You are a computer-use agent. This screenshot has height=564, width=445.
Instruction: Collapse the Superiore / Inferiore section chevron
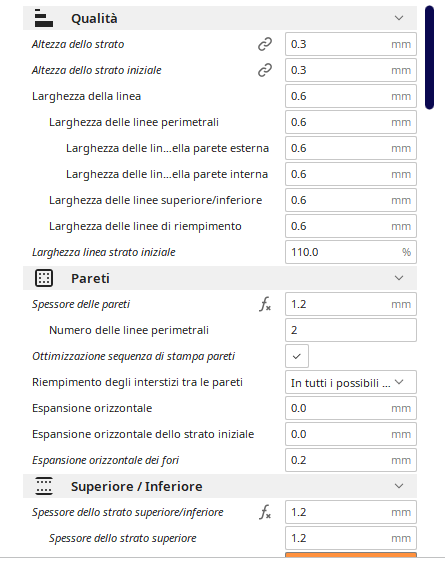click(x=399, y=486)
